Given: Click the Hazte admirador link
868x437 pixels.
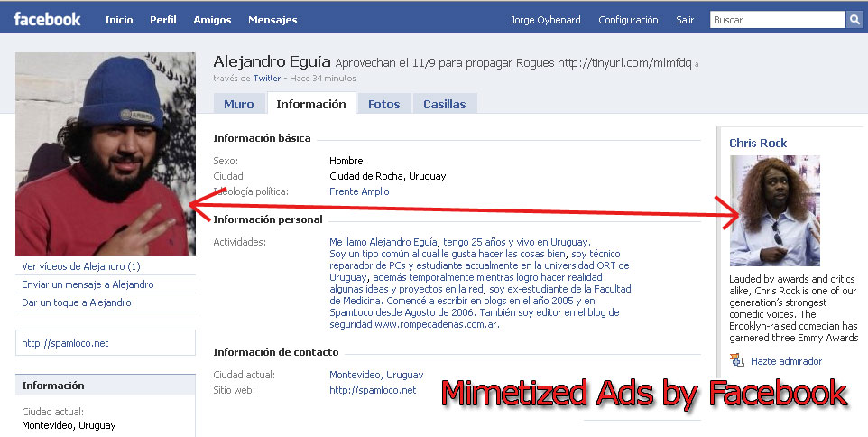Looking at the screenshot, I should point(786,361).
